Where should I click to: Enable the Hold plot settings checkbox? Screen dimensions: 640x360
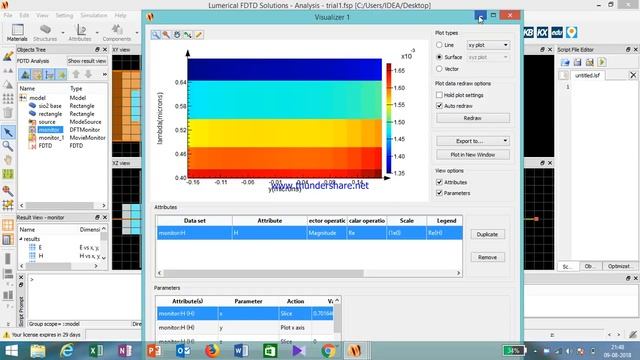pos(439,95)
